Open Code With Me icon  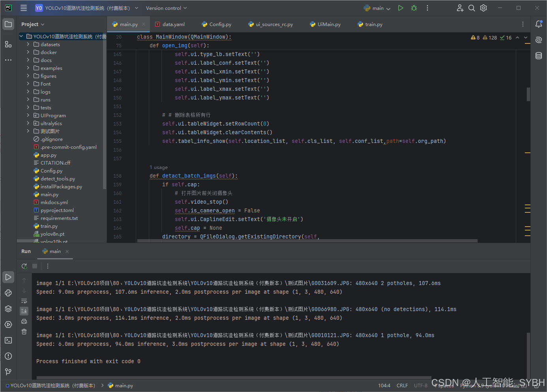(460, 8)
